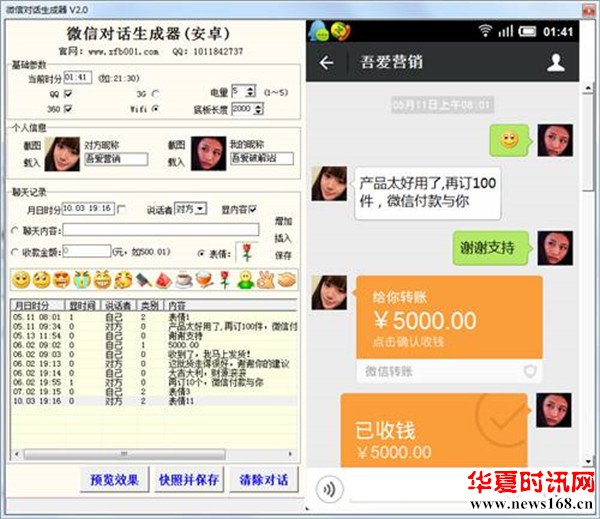This screenshot has height=519, width=600.
Task: Click the 增加 button
Action: (283, 221)
